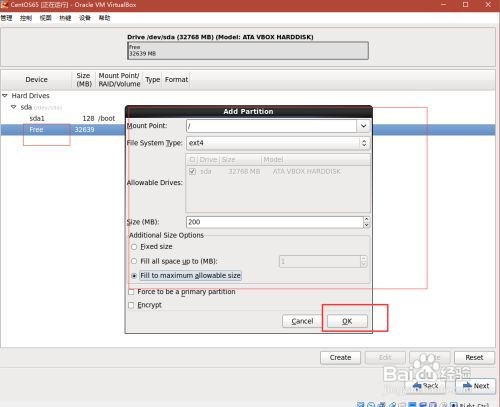Open the 管理 menu in VirtualBox
The width and height of the screenshot is (500, 407).
click(x=6, y=18)
